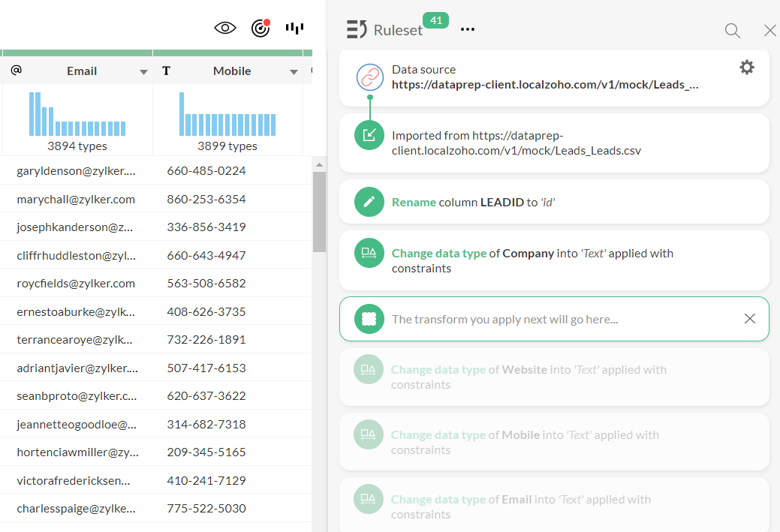Select the Email column header

pos(77,71)
